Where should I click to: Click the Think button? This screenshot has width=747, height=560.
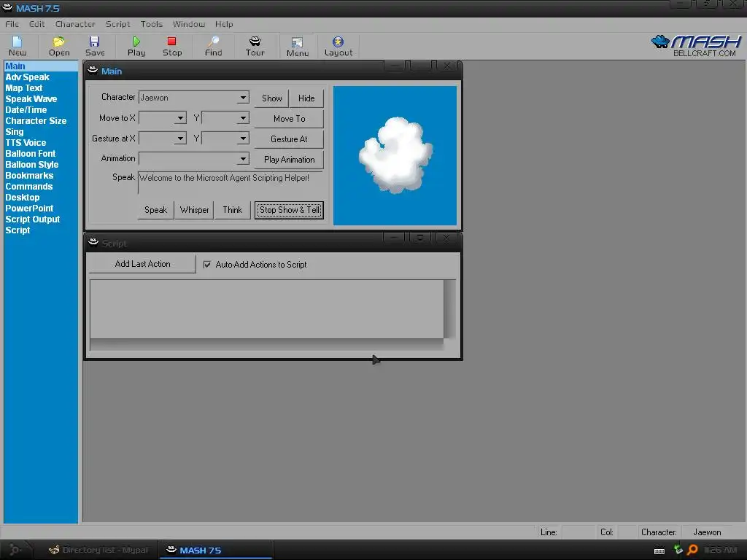[x=233, y=210]
